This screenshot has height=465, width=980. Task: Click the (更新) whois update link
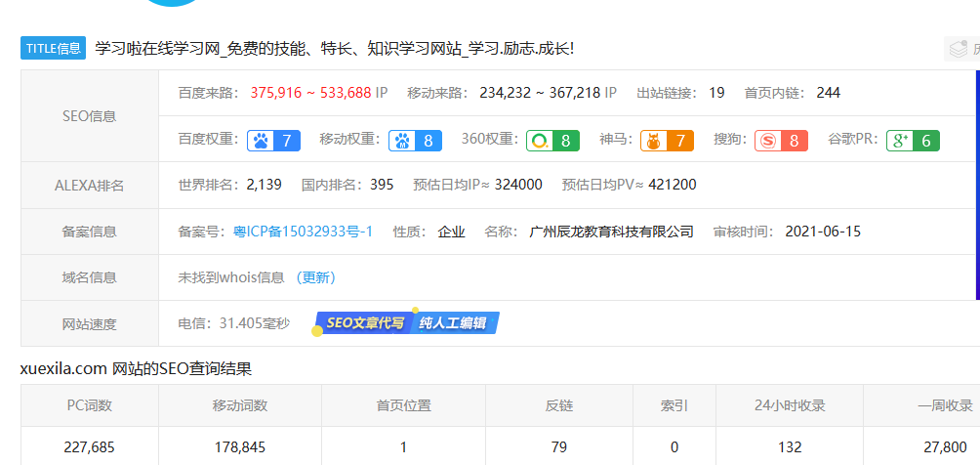click(315, 277)
